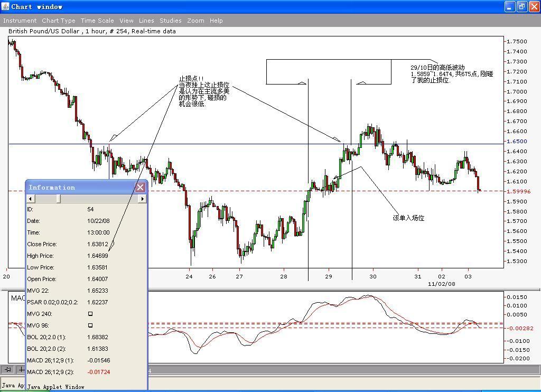This screenshot has height=392, width=541.
Task: Click the 1.7500 price axis label
Action: [x=517, y=41]
